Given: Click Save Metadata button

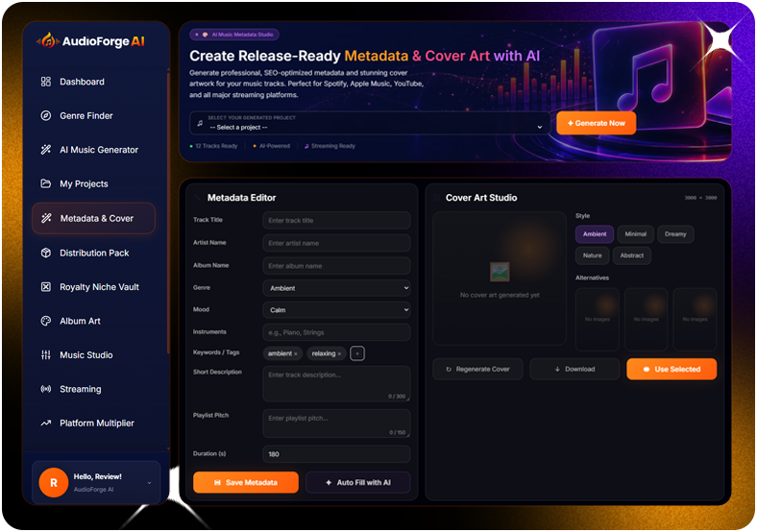Looking at the screenshot, I should (x=246, y=482).
